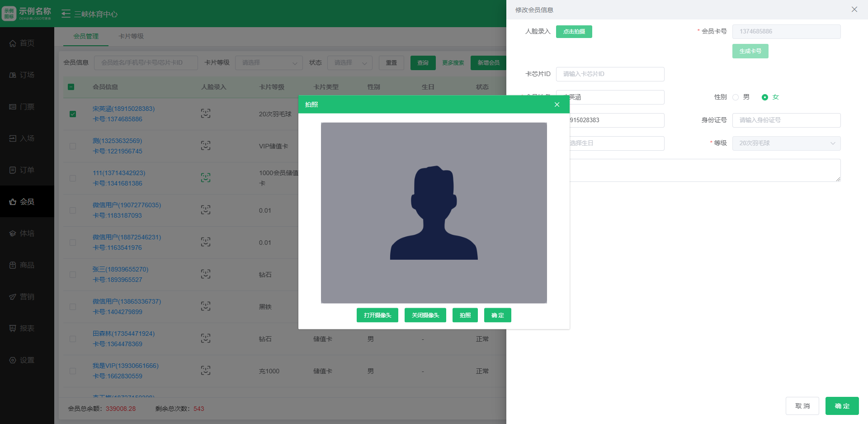Open the 首页 home sidebar icon
This screenshot has height=424, width=868.
[x=13, y=43]
